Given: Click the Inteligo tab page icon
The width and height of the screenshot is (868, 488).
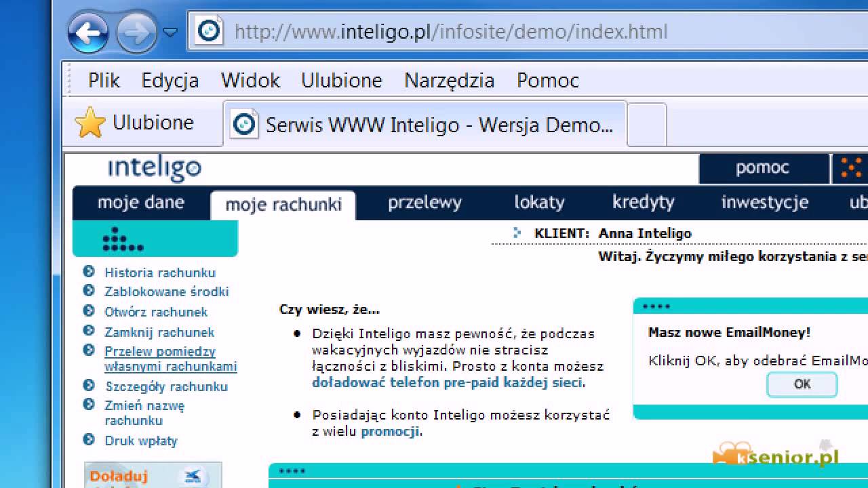Looking at the screenshot, I should point(244,124).
